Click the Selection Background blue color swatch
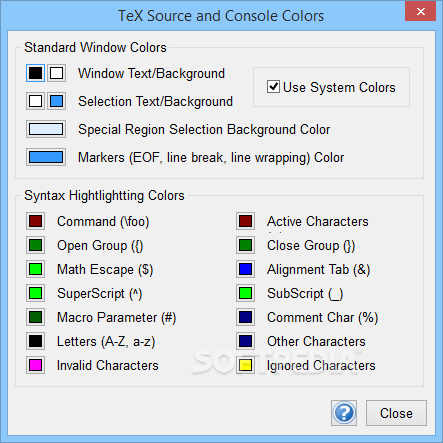 [x=56, y=101]
